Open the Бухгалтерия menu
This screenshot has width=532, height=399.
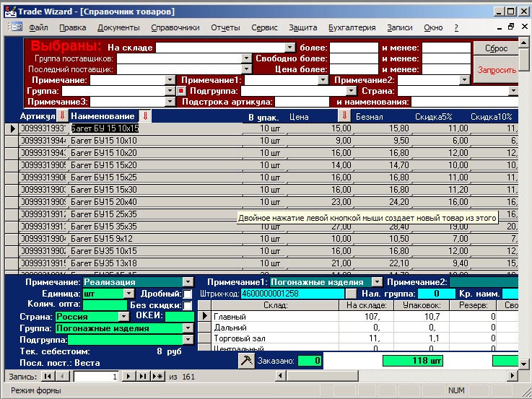[352, 27]
